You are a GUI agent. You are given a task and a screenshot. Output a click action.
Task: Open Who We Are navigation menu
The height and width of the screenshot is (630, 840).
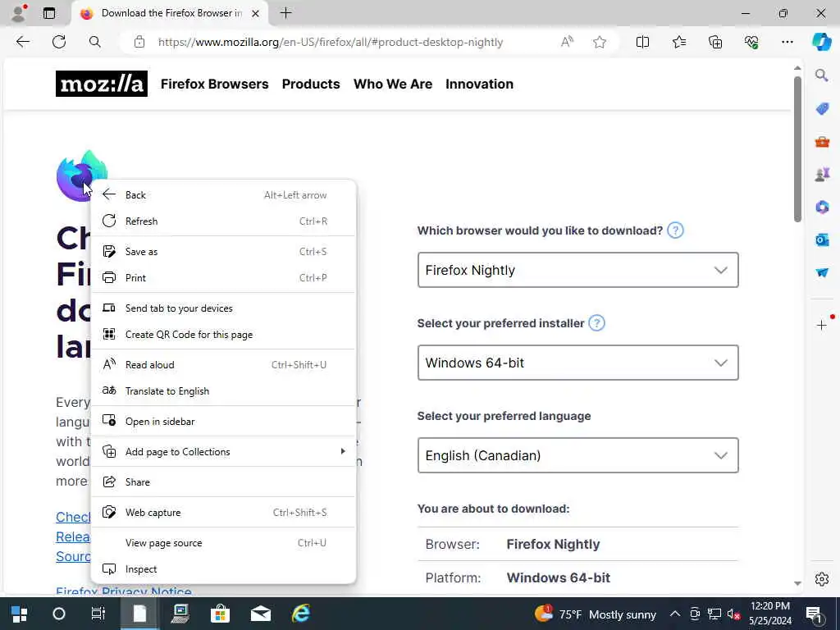tap(393, 84)
